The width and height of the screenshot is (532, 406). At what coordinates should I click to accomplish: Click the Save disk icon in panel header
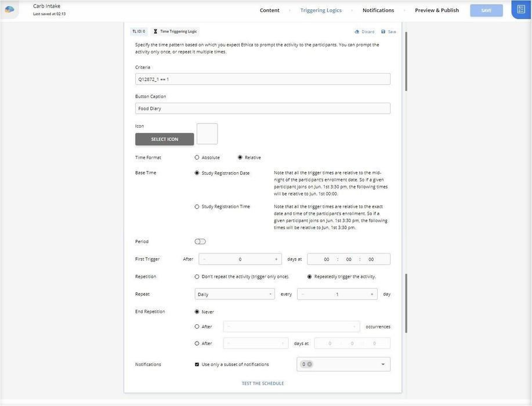(x=383, y=32)
